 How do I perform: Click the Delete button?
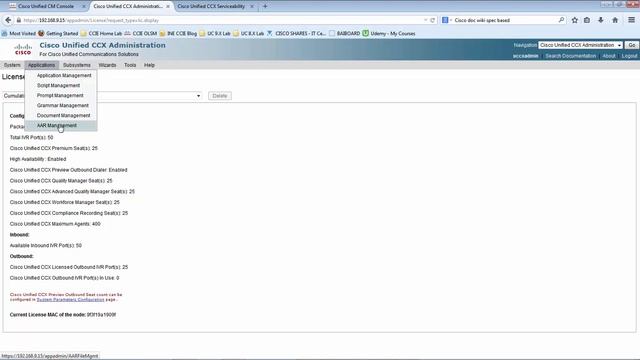coord(220,96)
